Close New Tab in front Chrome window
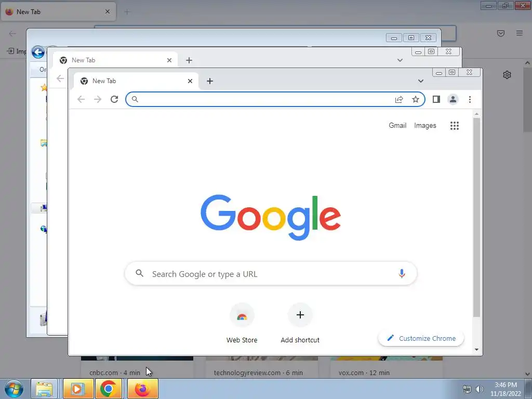 click(x=190, y=81)
